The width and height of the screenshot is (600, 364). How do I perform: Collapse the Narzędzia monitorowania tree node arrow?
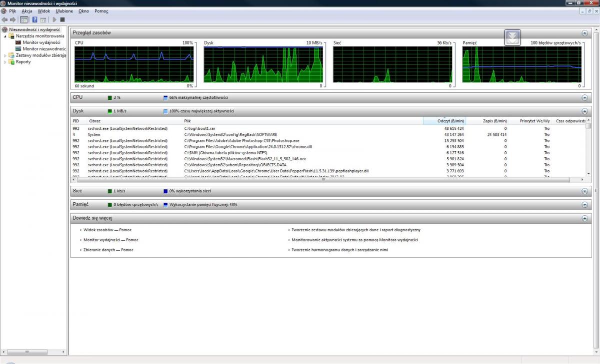point(5,36)
